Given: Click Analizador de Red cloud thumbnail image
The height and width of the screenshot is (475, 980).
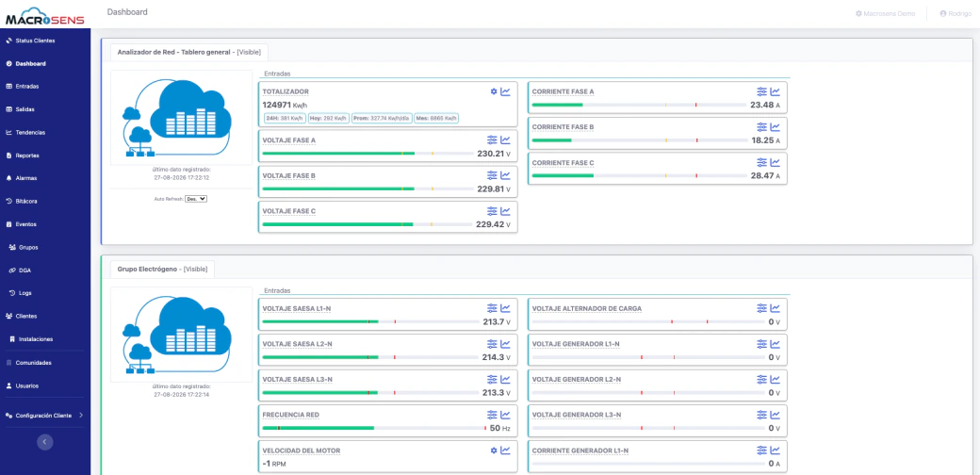Looking at the screenshot, I should [181, 118].
